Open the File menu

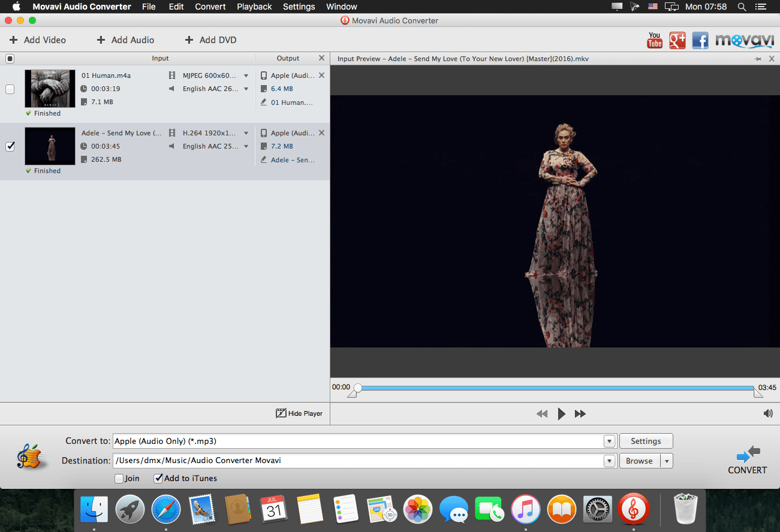[149, 7]
